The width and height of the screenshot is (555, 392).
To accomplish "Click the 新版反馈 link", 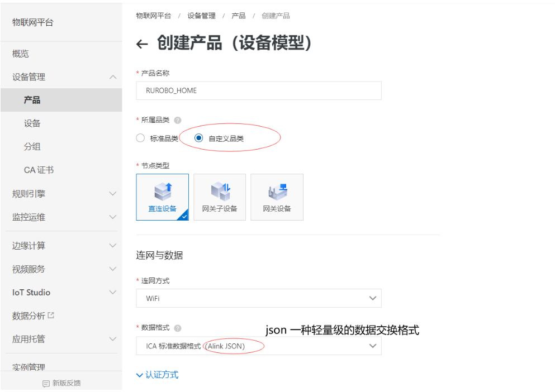I will pyautogui.click(x=66, y=383).
